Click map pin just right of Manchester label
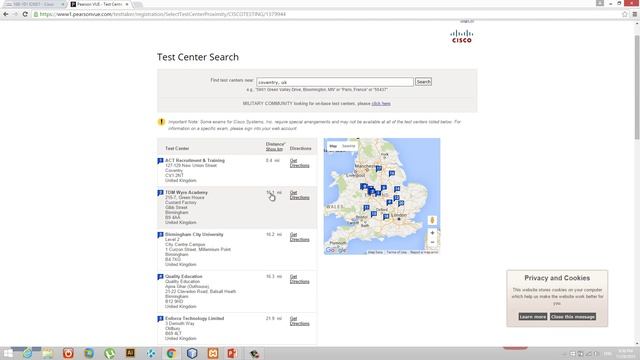The height and width of the screenshot is (360, 640). click(x=379, y=168)
